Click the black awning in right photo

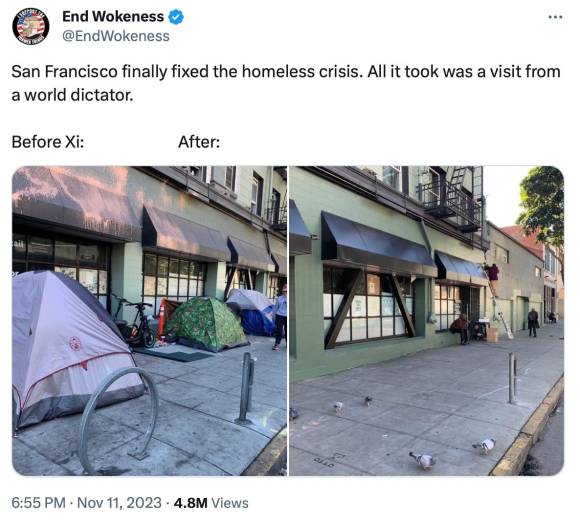(x=378, y=243)
